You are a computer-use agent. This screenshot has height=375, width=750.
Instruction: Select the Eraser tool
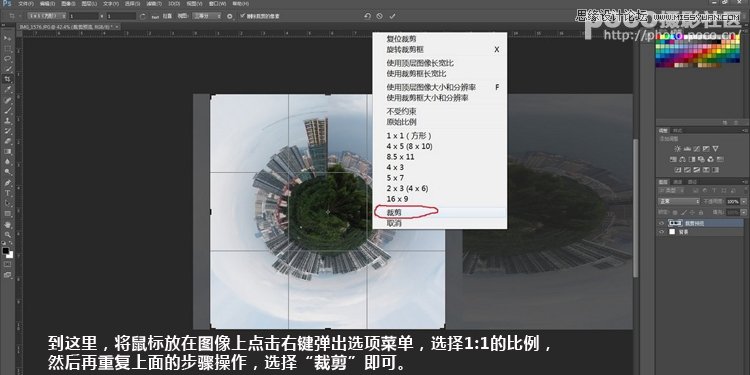pos(8,142)
